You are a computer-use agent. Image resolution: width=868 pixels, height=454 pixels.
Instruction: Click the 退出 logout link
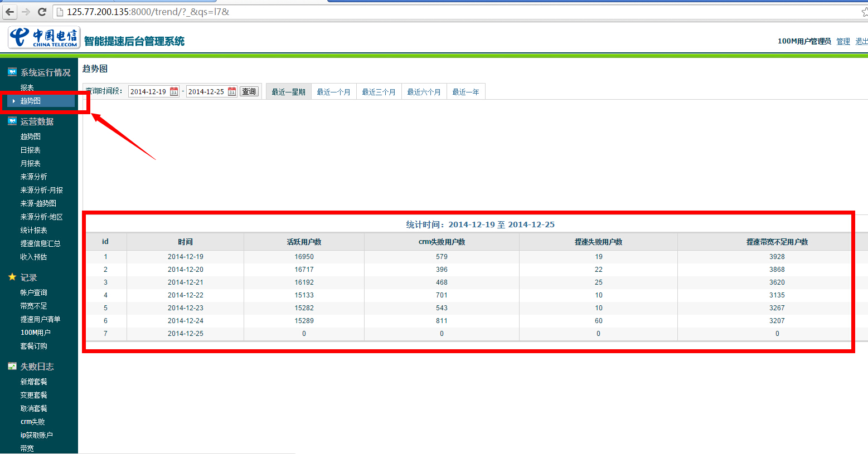click(862, 41)
